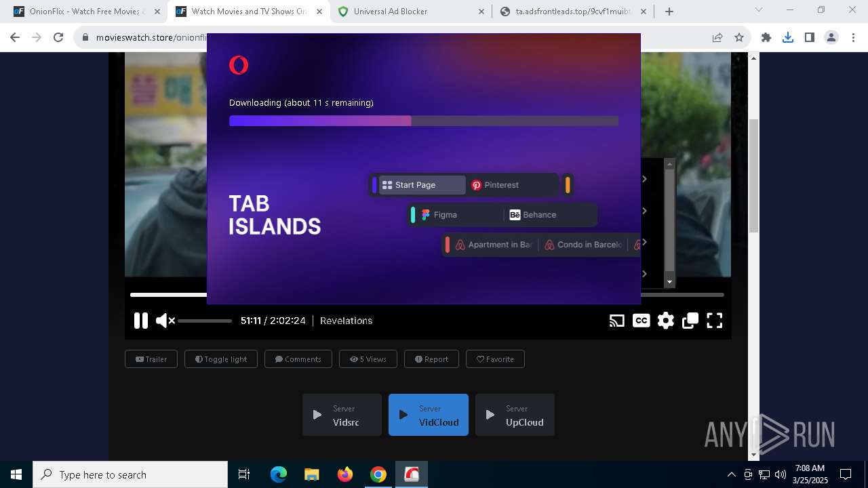Expand fourth chevron in side list
The height and width of the screenshot is (488, 868).
pos(644,274)
